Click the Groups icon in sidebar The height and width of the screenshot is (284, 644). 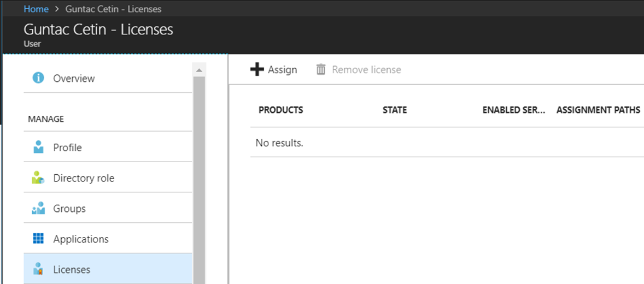pyautogui.click(x=38, y=208)
